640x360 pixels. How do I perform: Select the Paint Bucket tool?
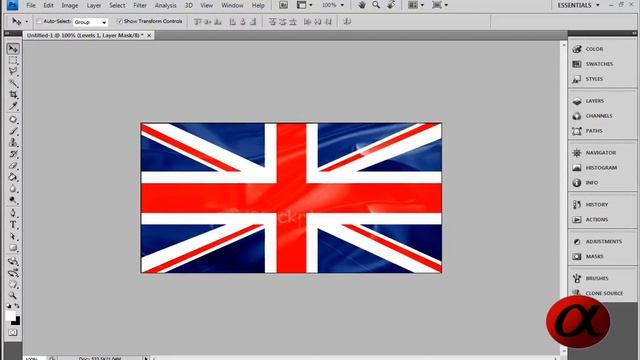click(13, 177)
